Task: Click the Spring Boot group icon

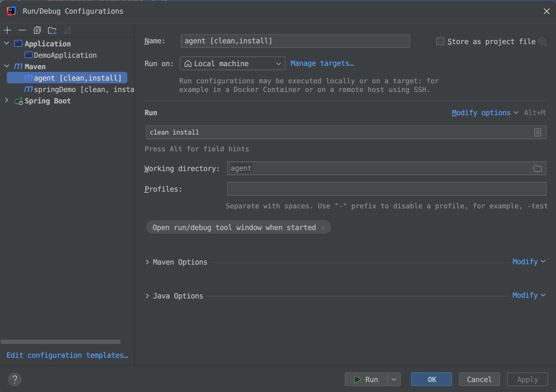Action: tap(18, 101)
